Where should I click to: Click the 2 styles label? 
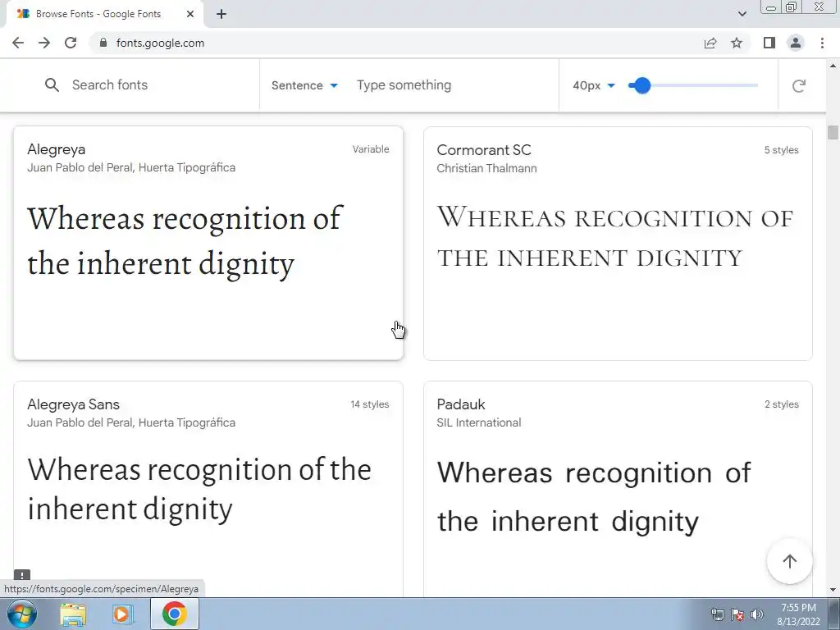pos(782,404)
